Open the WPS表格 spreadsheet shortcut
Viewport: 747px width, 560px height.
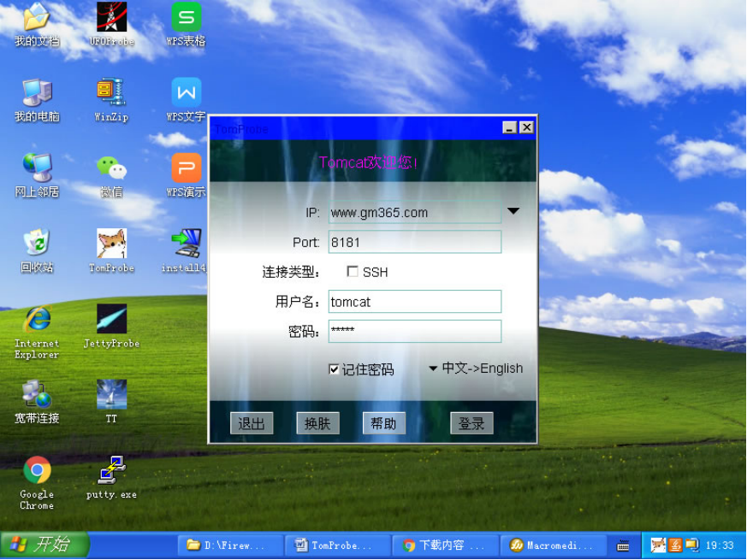coord(186,24)
